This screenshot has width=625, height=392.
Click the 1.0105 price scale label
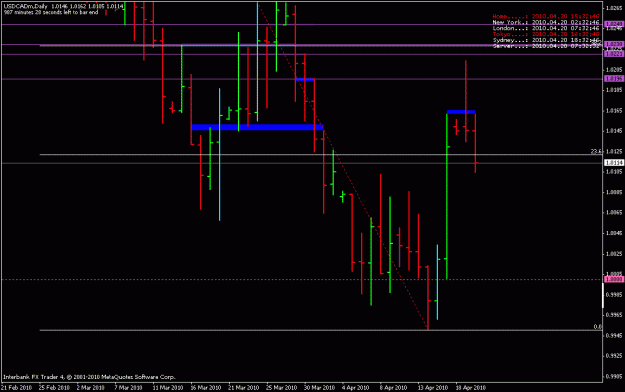614,172
